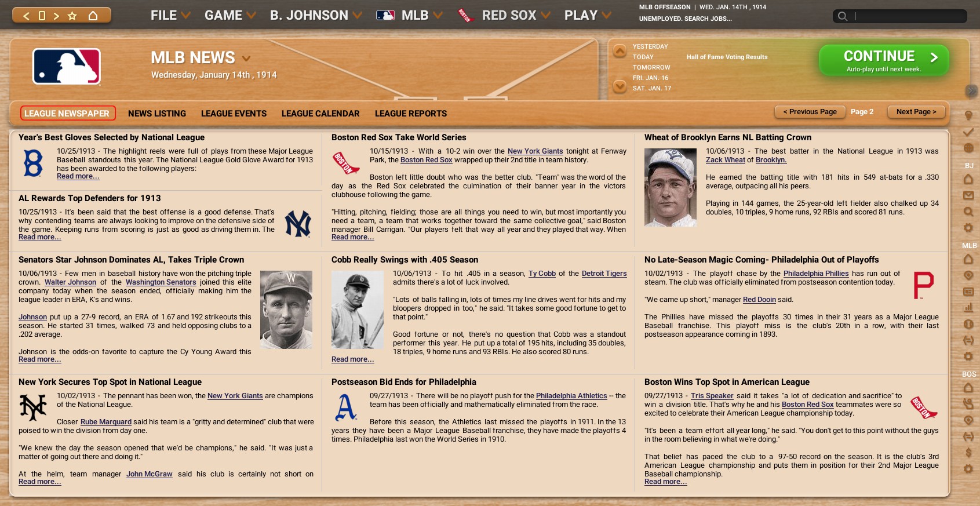The height and width of the screenshot is (506, 980).
Task: Expand the MLB NEWS title dropdown
Action: click(x=246, y=59)
